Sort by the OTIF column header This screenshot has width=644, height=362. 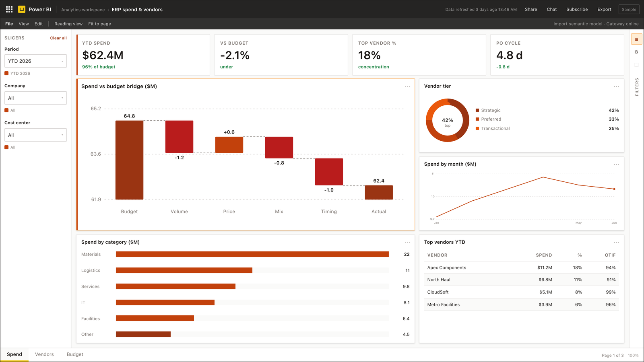[x=610, y=255]
